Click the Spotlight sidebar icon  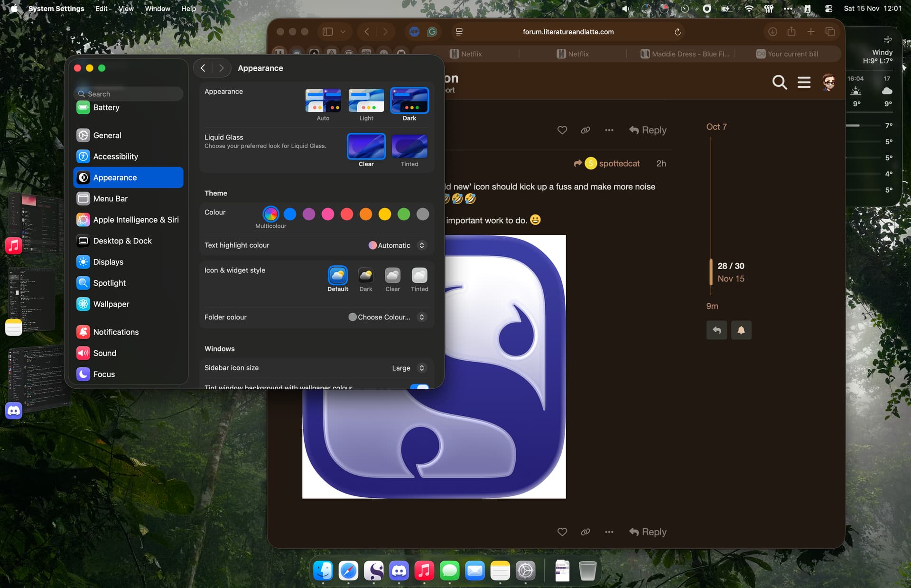coord(83,283)
